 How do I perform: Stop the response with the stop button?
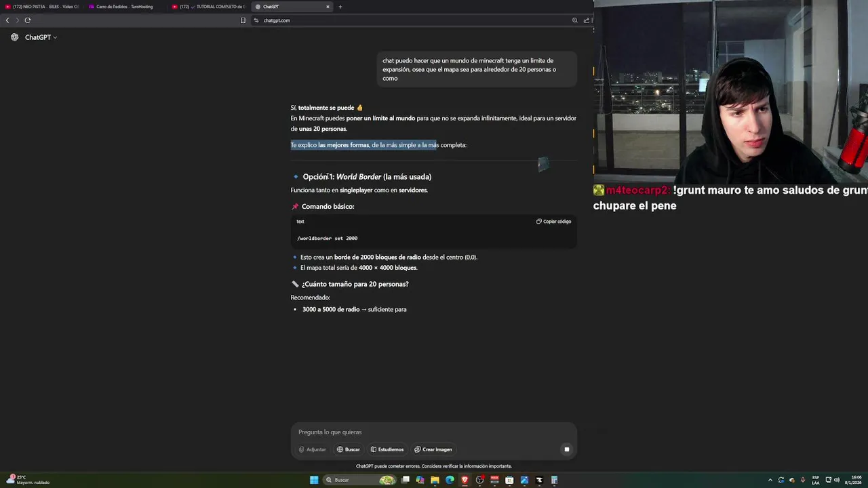tap(567, 449)
